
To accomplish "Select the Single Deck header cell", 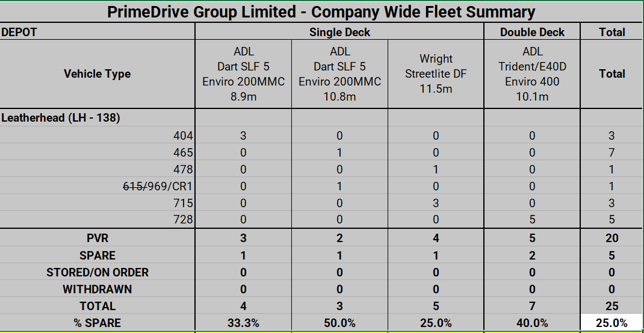I will (x=339, y=33).
